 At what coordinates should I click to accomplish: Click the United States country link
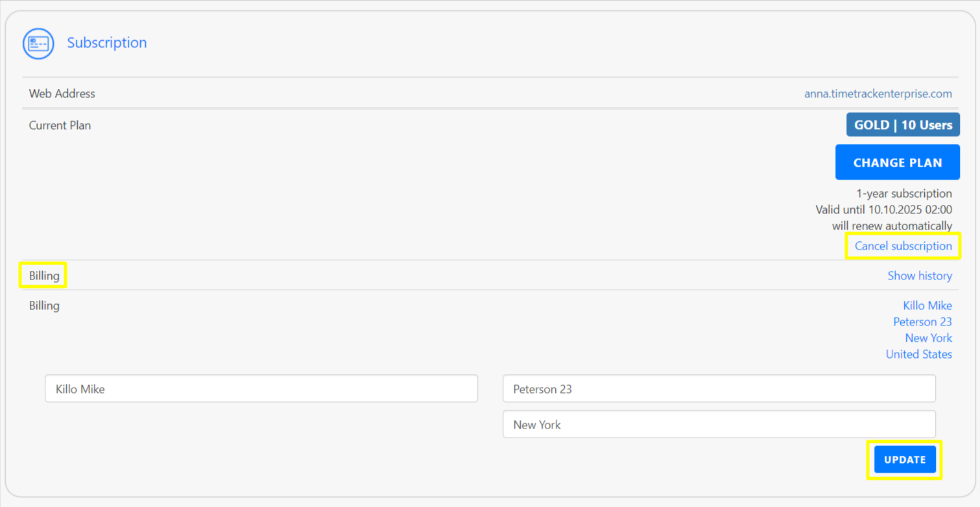click(918, 354)
